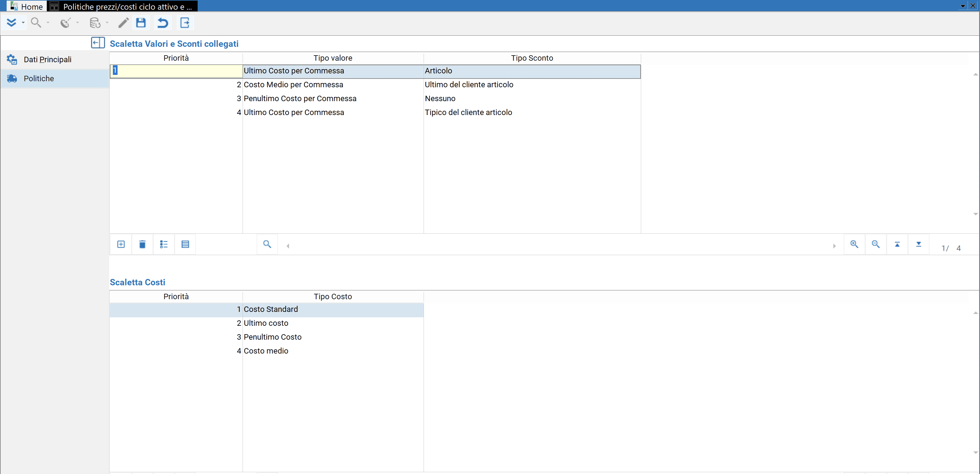Image resolution: width=980 pixels, height=474 pixels.
Task: Click the double-chevron menu icon in toolbar
Action: (11, 23)
